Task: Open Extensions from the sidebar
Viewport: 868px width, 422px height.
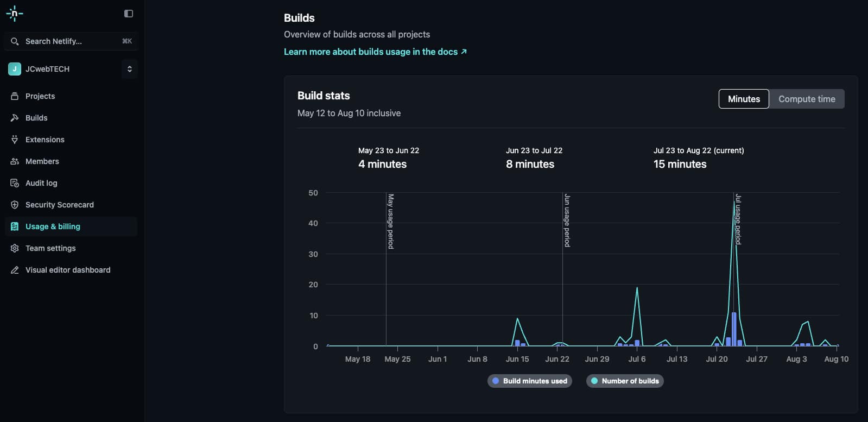Action: 71,140
